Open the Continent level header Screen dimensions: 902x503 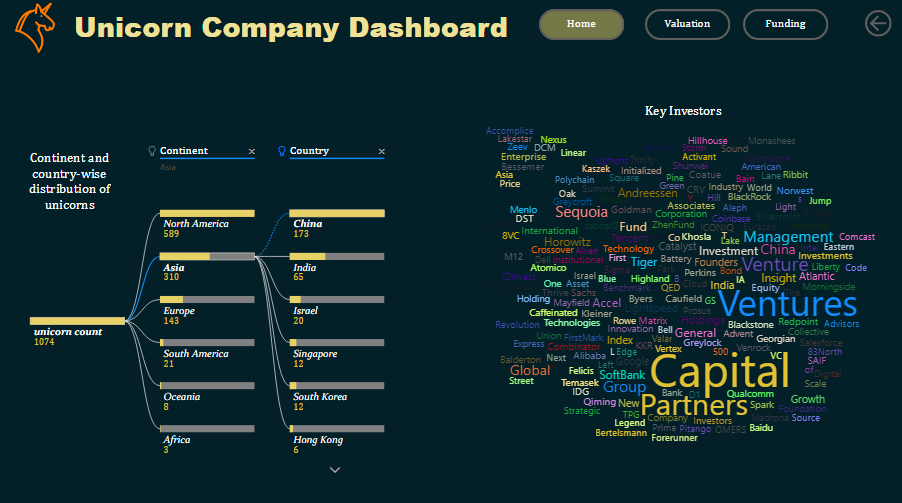(x=184, y=151)
